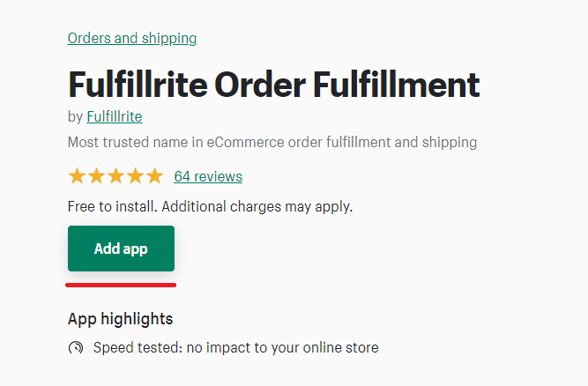Click the word "Fulfillrite" in the main heading
The width and height of the screenshot is (588, 386).
tap(138, 85)
